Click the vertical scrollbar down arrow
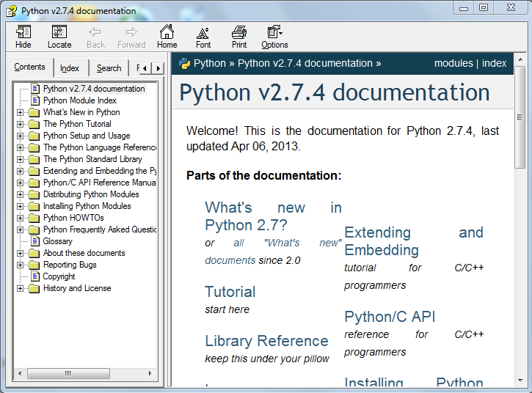The height and width of the screenshot is (393, 532). click(520, 381)
